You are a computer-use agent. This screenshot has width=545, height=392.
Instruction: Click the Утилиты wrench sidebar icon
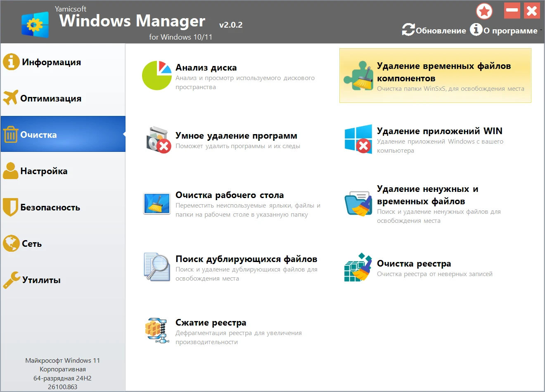(x=12, y=280)
